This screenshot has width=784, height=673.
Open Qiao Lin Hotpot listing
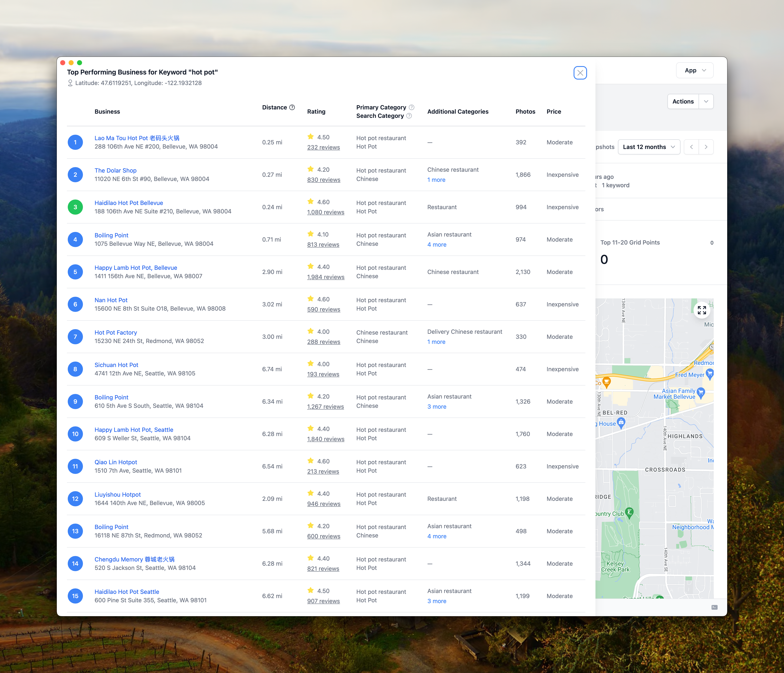point(116,462)
